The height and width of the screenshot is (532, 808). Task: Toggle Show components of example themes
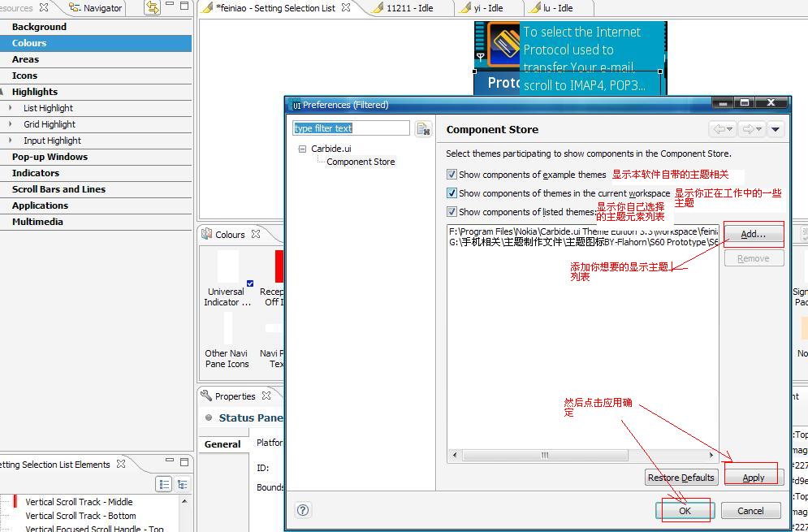(452, 175)
